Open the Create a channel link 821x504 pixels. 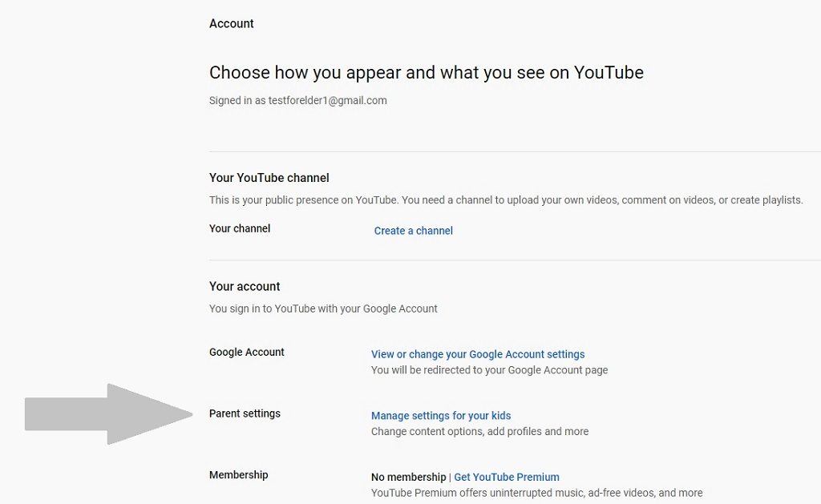413,231
